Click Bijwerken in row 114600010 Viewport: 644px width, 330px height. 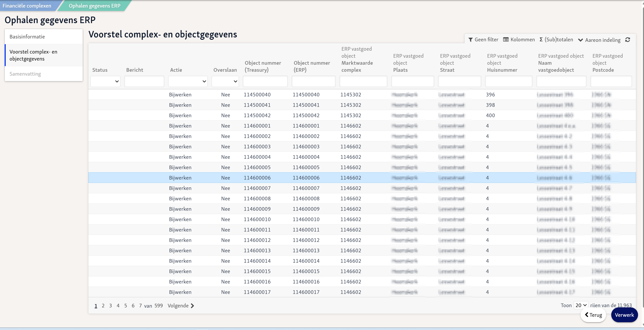tap(180, 219)
